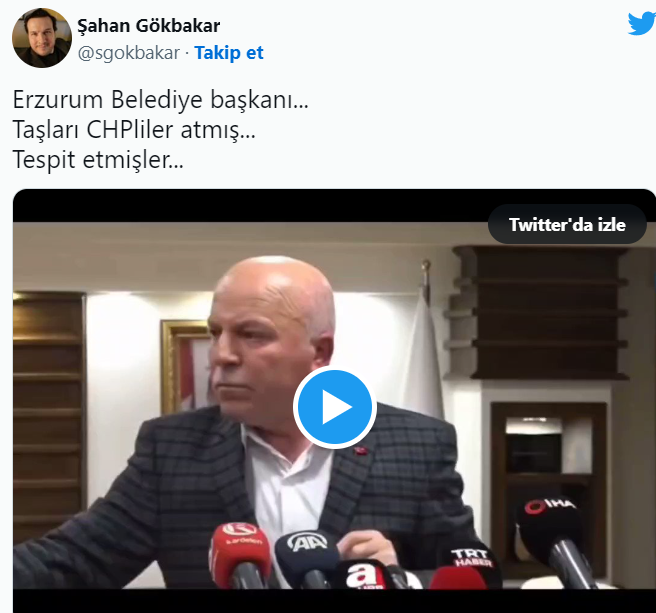
Task: Click the @sgokbakar handle
Action: 129,53
